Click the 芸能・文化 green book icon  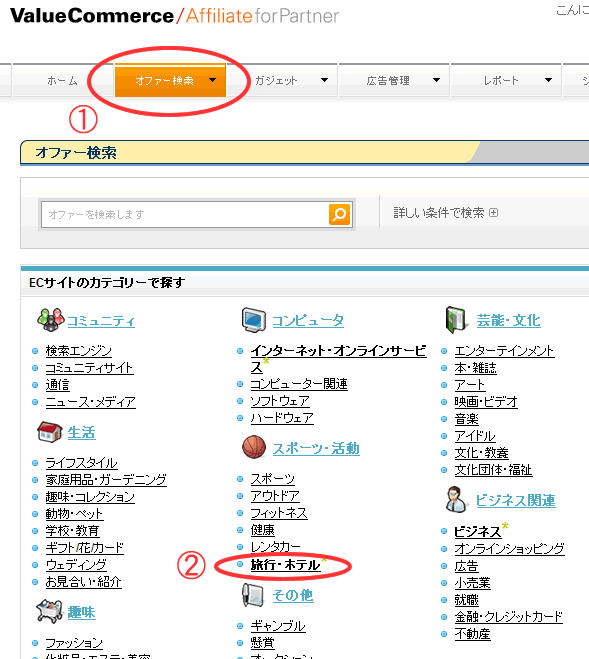pos(457,319)
